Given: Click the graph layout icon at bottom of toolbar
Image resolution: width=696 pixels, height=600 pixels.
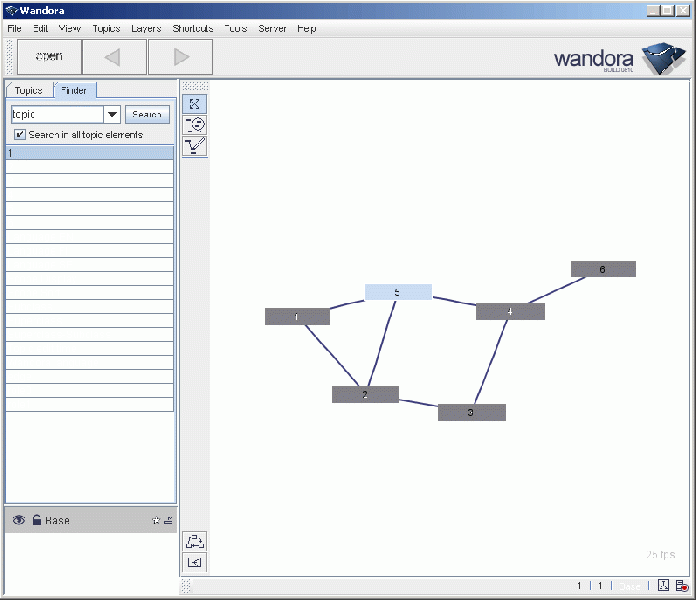Looking at the screenshot, I should (x=195, y=541).
